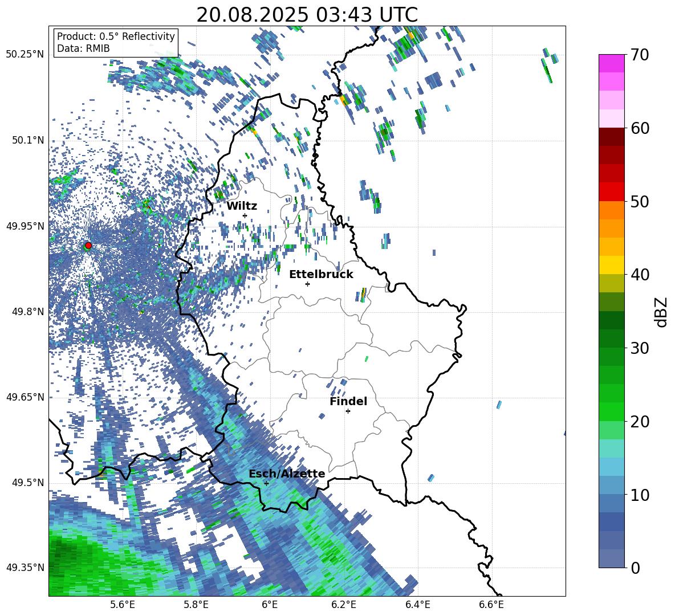Click the colorbar tick label '40'
Image resolution: width=675 pixels, height=616 pixels.
coord(640,275)
